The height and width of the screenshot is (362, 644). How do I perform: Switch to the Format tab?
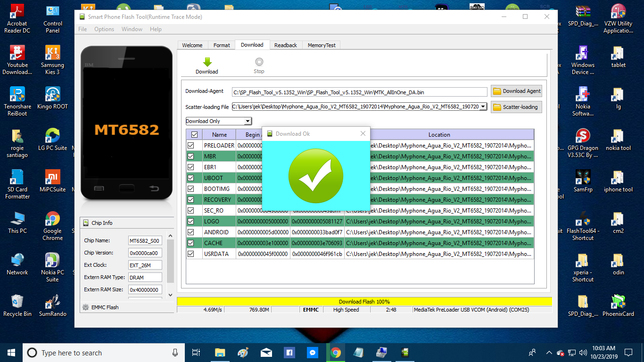pyautogui.click(x=222, y=45)
